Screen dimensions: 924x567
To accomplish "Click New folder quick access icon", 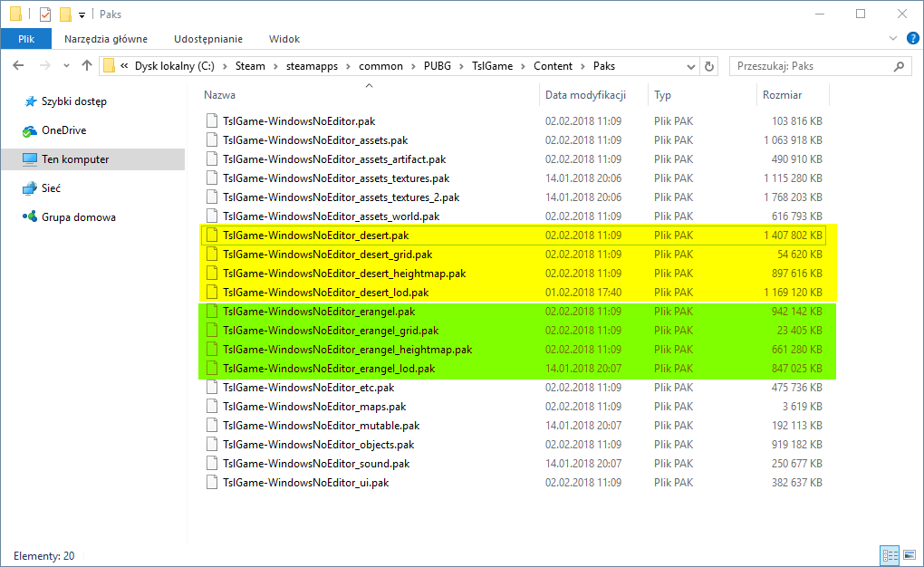I will pos(65,14).
